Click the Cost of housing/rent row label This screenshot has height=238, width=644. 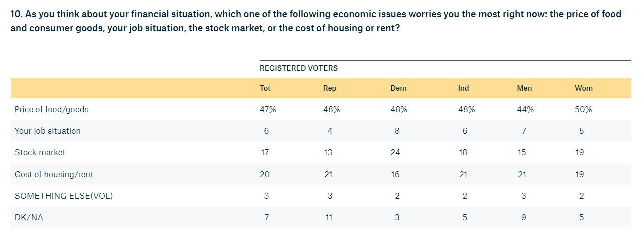click(x=54, y=174)
